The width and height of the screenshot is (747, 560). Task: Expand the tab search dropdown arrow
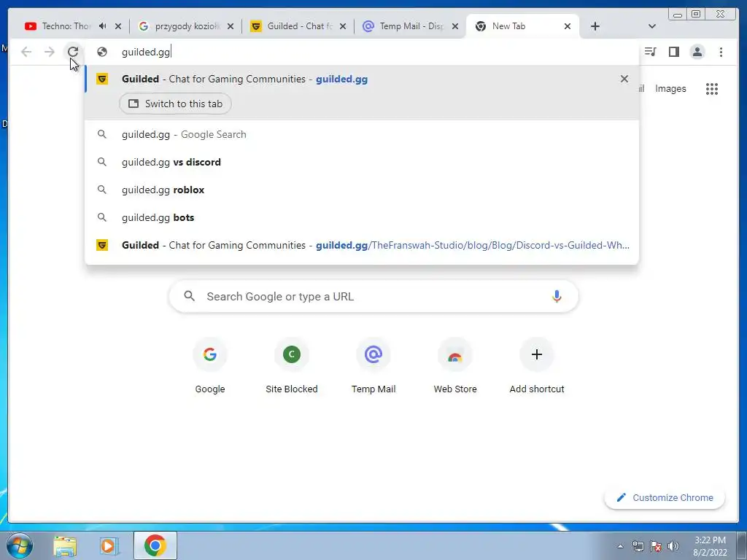(652, 26)
